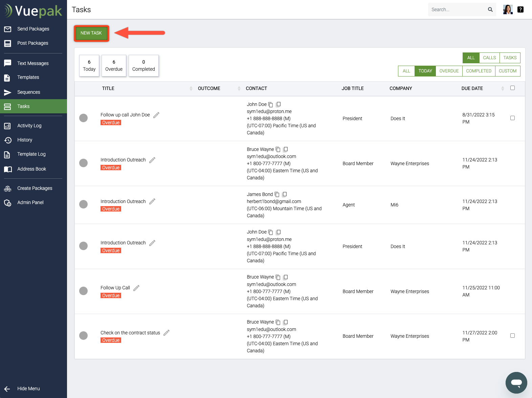Click Hide Menu at sidebar bottom
Screen dimensions: 532x398
(28, 389)
